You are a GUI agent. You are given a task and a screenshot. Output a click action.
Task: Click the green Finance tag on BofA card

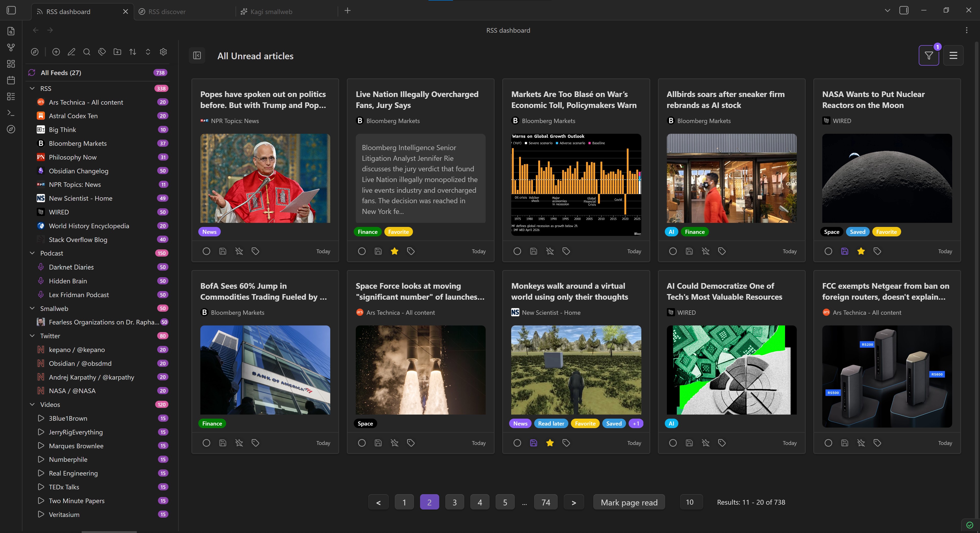pyautogui.click(x=212, y=423)
